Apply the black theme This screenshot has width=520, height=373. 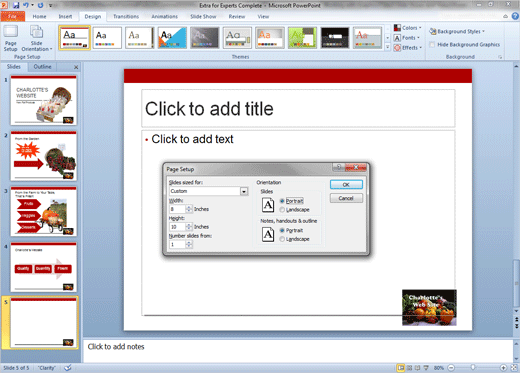335,38
